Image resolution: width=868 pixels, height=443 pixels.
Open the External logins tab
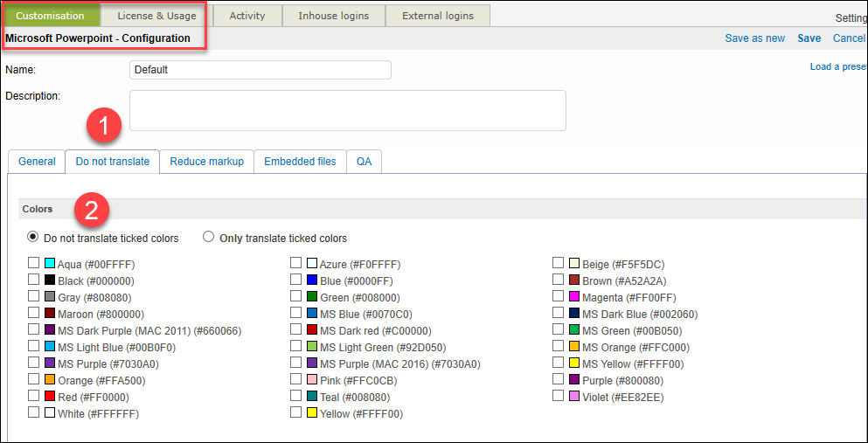click(437, 16)
